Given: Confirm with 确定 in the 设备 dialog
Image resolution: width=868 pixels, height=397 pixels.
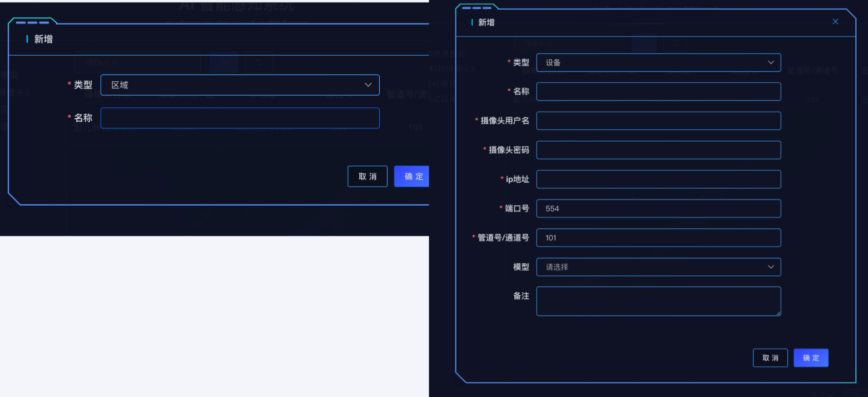Looking at the screenshot, I should pyautogui.click(x=811, y=358).
